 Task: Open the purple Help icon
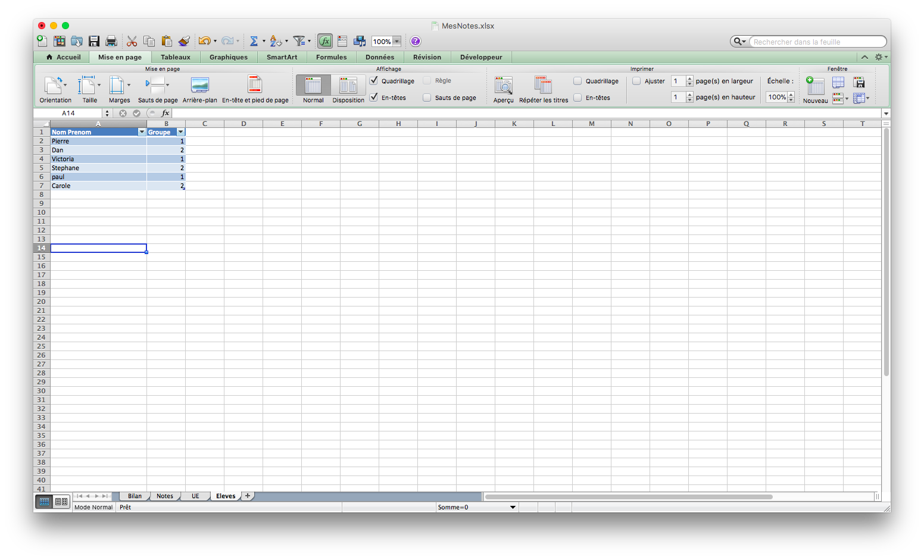click(x=416, y=41)
